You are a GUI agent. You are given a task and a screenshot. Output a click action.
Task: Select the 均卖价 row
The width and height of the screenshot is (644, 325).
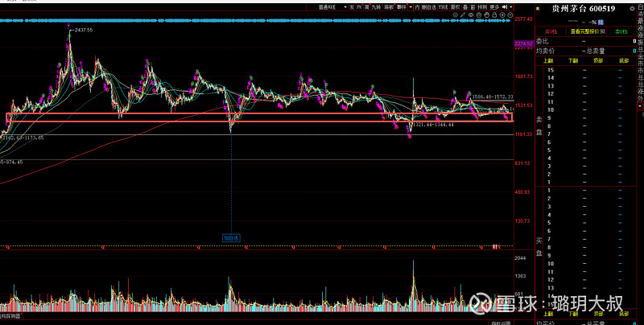(586, 51)
